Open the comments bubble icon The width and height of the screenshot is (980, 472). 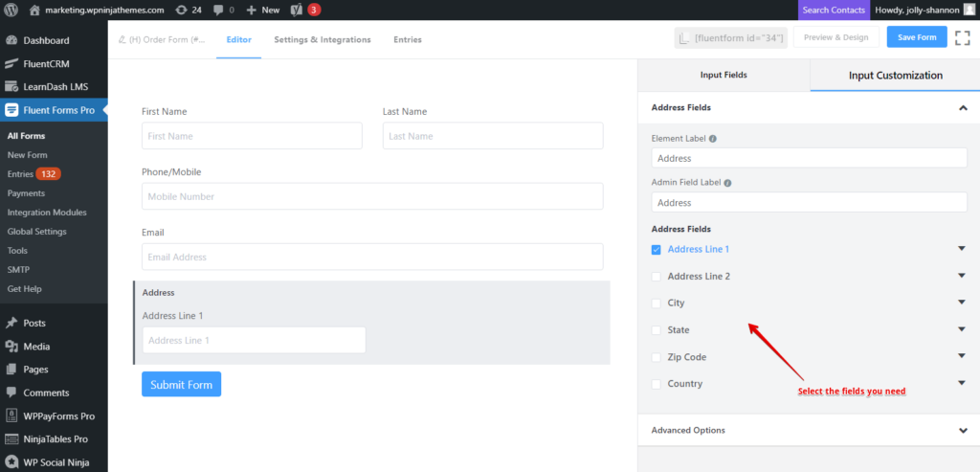click(218, 10)
